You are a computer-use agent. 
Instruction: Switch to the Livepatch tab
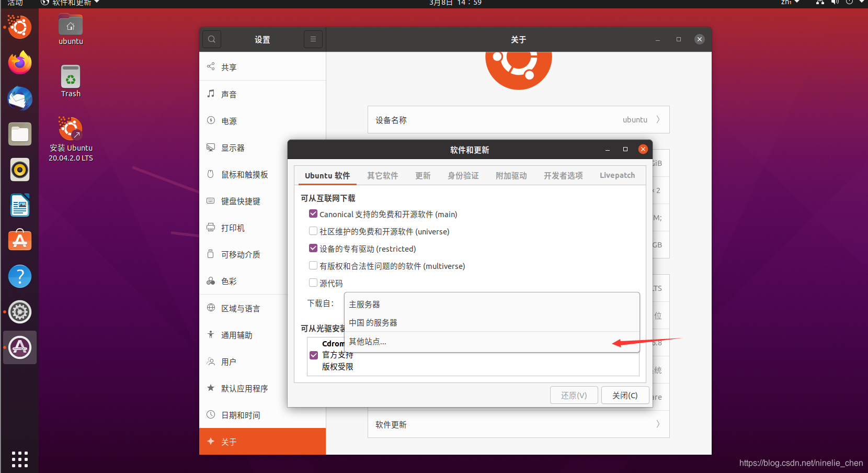tap(618, 176)
